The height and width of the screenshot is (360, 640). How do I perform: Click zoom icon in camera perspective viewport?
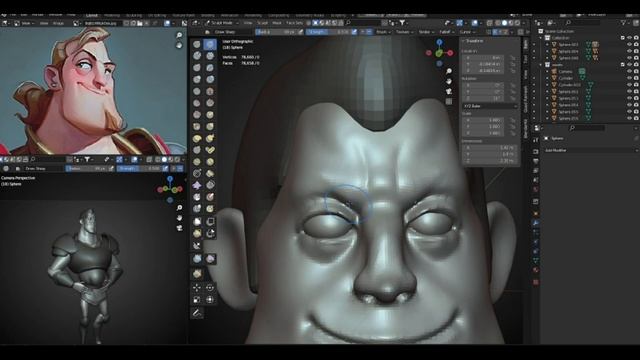click(179, 208)
